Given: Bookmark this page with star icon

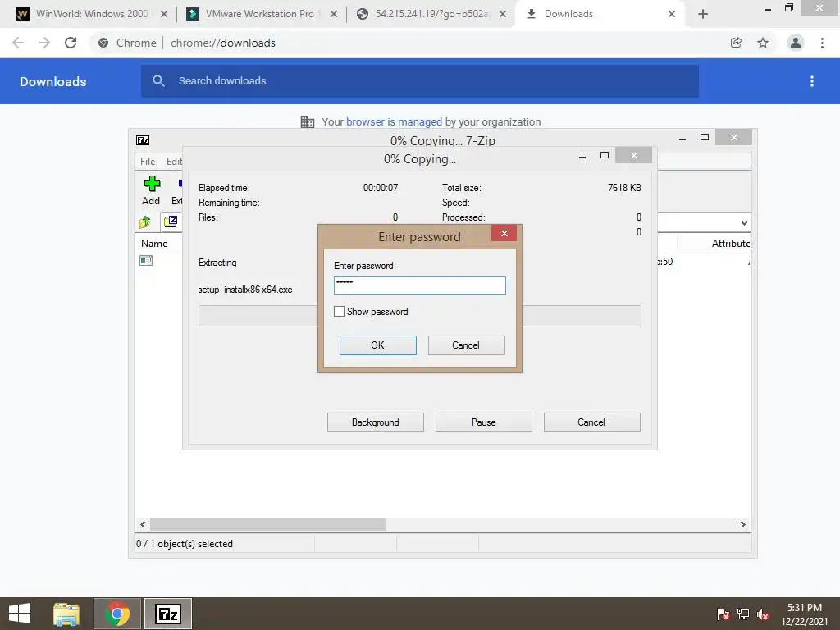Looking at the screenshot, I should (763, 43).
